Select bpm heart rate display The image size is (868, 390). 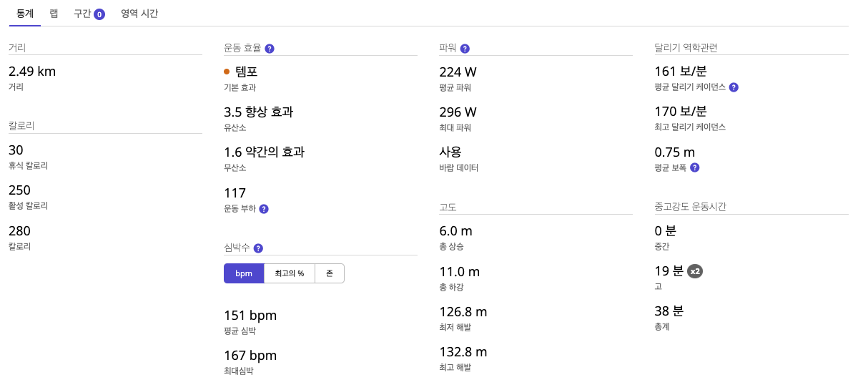pos(244,273)
